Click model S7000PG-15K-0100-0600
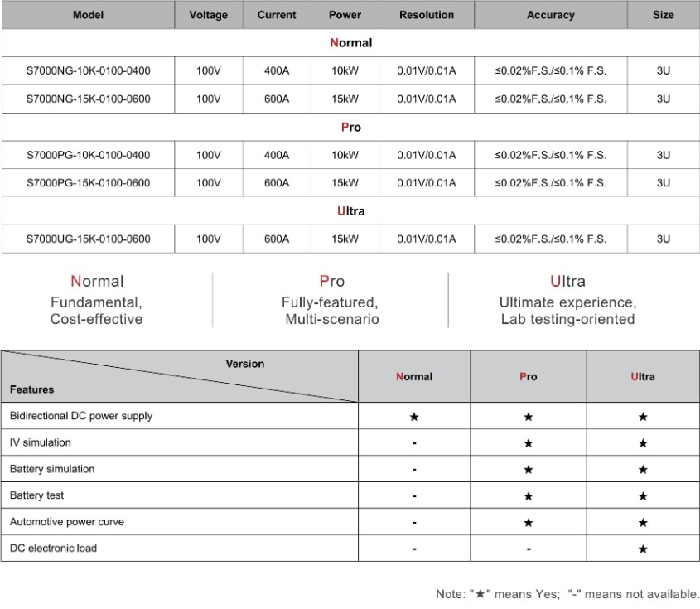This screenshot has width=700, height=609. coord(89,183)
